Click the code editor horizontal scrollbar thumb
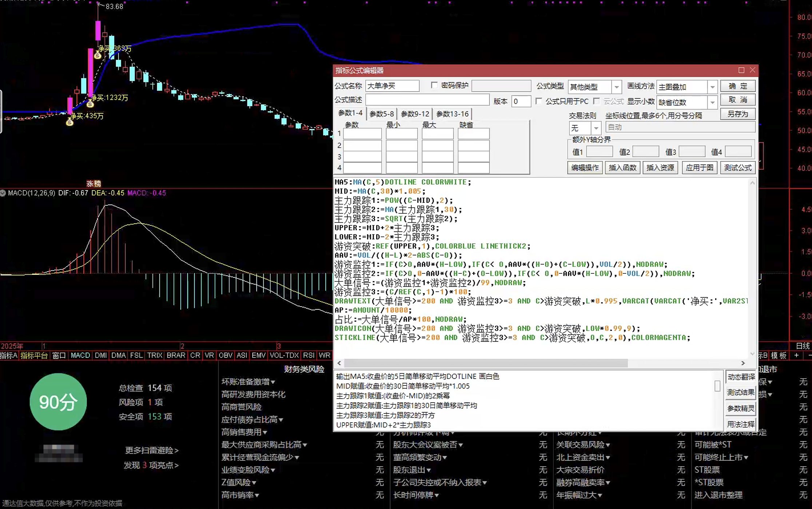812x509 pixels. tap(486, 363)
